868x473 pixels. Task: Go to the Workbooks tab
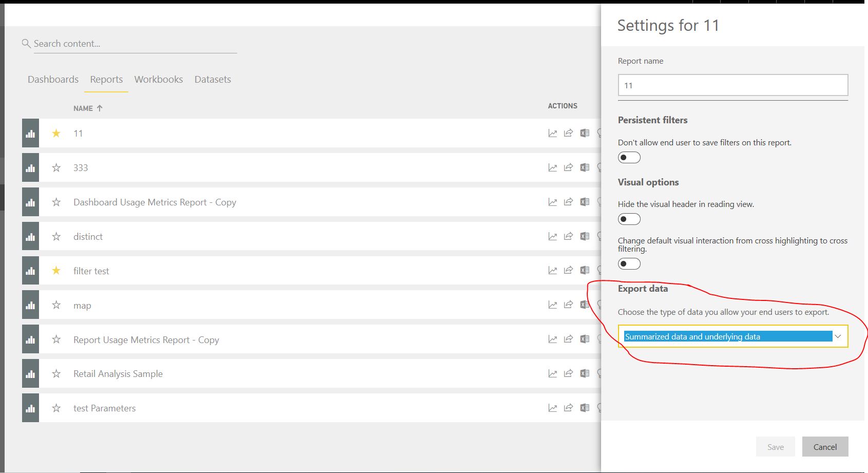coord(159,80)
